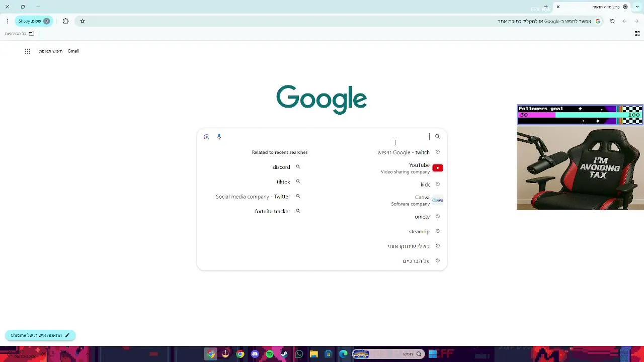644x362 pixels.
Task: Select the כרטיסייה חדשה tab
Action: (592, 7)
